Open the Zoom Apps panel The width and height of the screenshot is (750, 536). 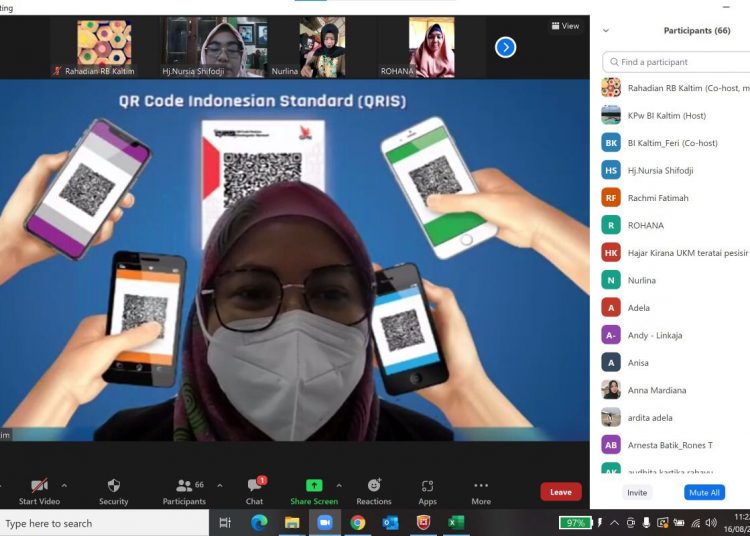click(428, 485)
